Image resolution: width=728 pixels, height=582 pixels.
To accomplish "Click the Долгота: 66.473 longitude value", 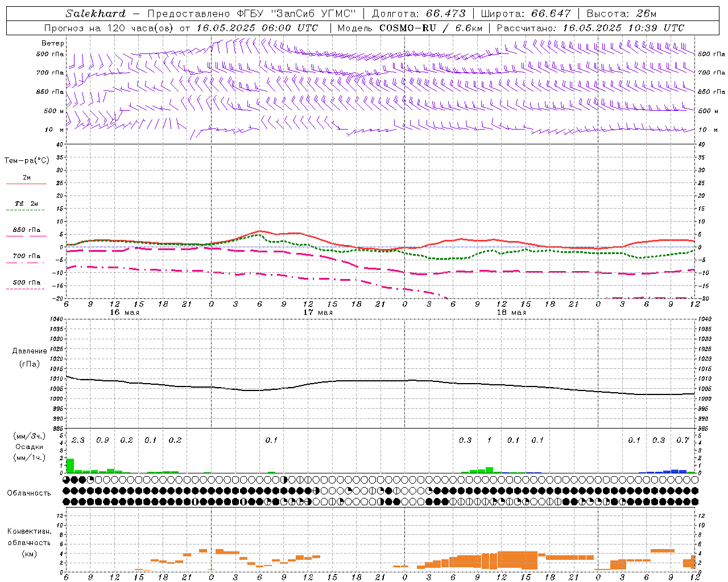I will coord(419,14).
